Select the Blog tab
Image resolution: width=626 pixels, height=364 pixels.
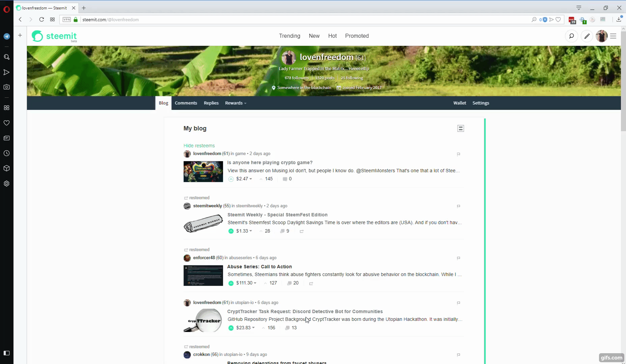pyautogui.click(x=163, y=103)
